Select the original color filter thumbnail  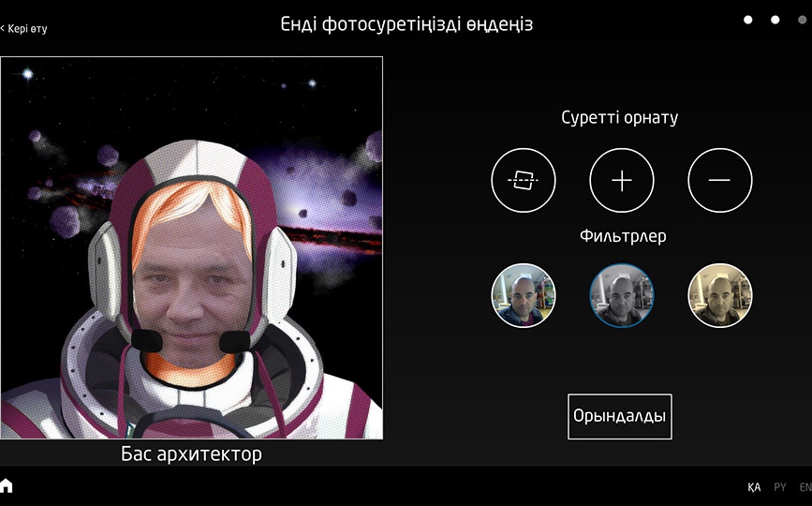tap(523, 295)
